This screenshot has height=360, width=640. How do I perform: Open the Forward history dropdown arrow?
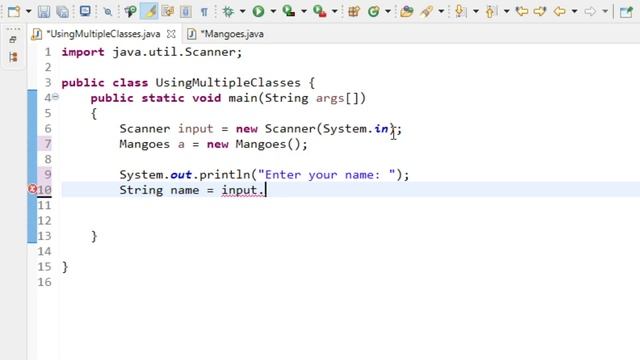(x=605, y=11)
